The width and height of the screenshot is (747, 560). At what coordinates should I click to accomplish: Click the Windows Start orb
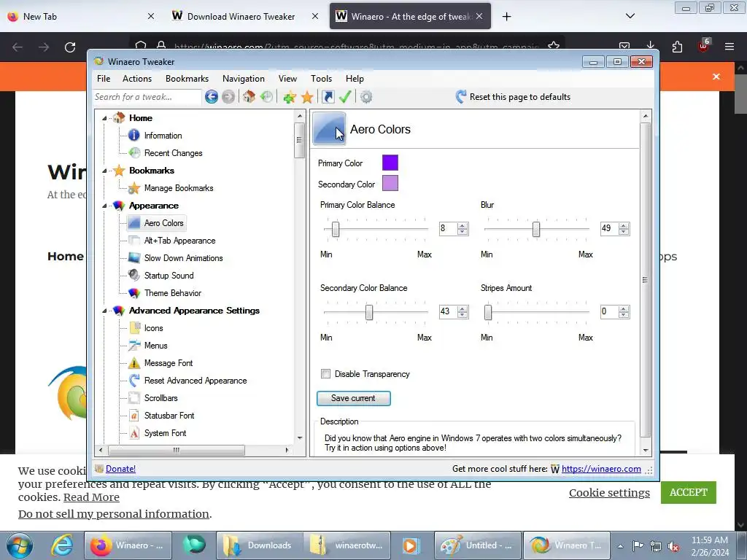pyautogui.click(x=20, y=545)
